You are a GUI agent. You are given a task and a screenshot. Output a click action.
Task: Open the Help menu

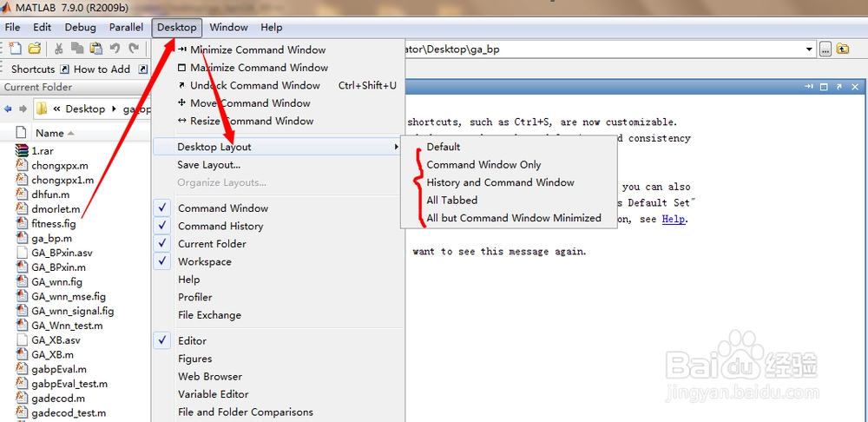(271, 27)
